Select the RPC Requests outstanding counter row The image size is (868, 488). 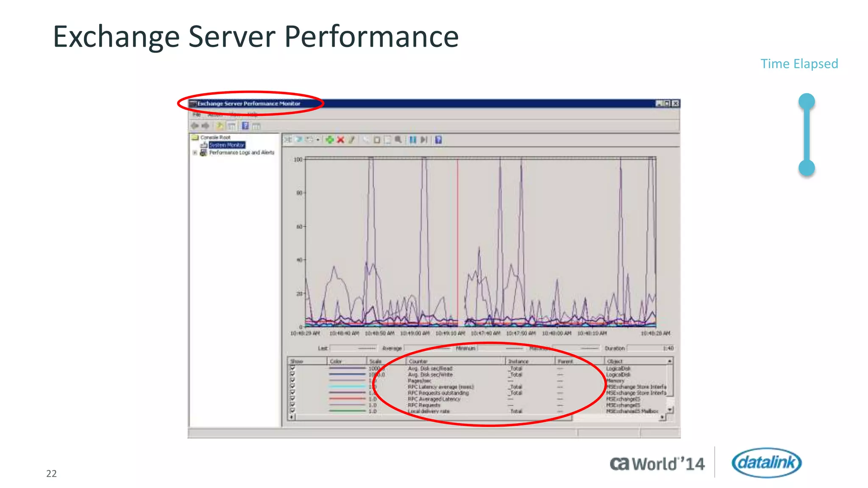pyautogui.click(x=478, y=393)
